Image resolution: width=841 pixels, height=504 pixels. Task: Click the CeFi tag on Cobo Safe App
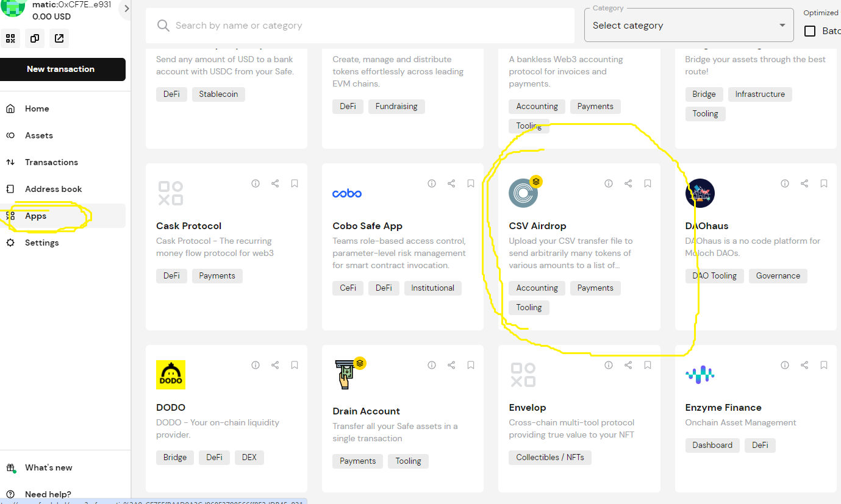click(348, 288)
